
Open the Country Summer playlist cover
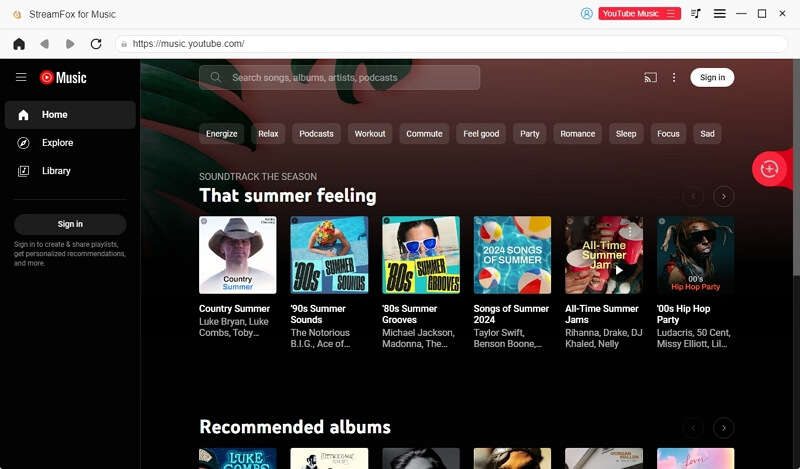point(238,255)
